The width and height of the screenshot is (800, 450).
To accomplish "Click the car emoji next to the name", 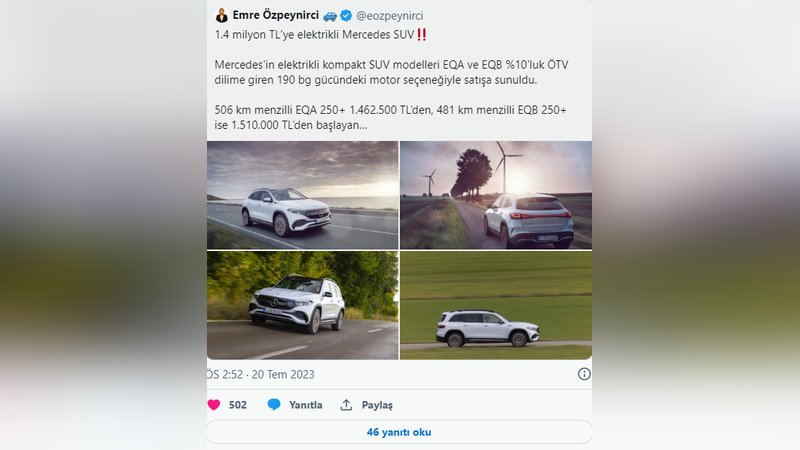I will click(x=330, y=16).
